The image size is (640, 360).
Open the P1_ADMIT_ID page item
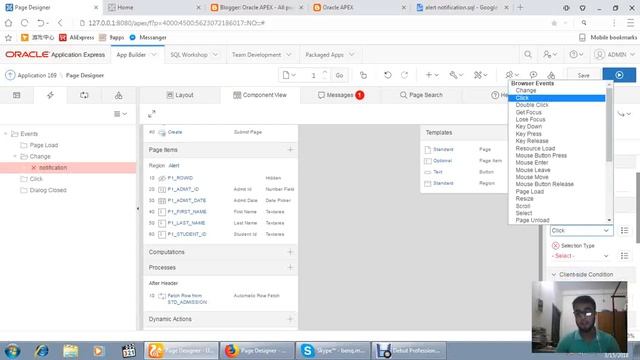[183, 189]
